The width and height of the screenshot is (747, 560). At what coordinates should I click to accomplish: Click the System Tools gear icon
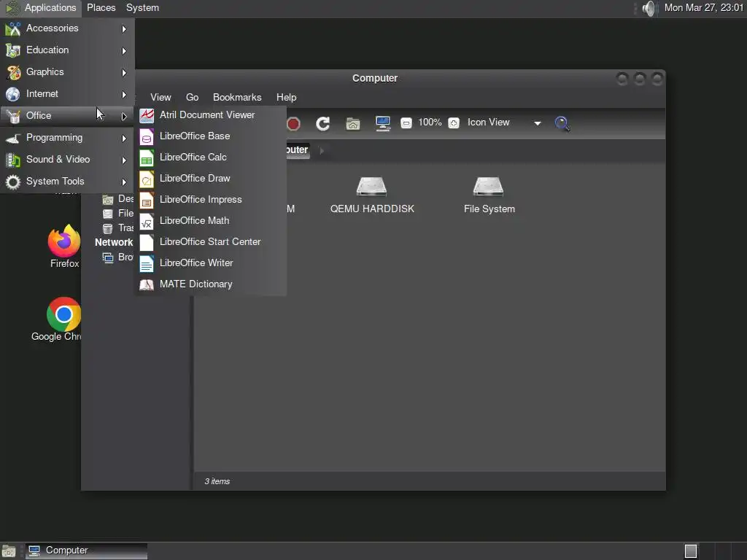coord(13,182)
